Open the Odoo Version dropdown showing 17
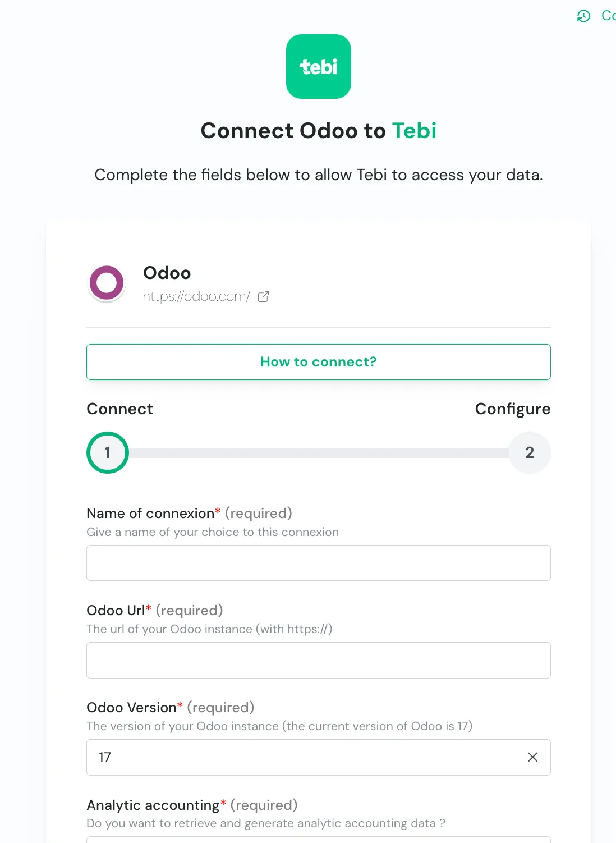The image size is (616, 843). click(x=303, y=757)
